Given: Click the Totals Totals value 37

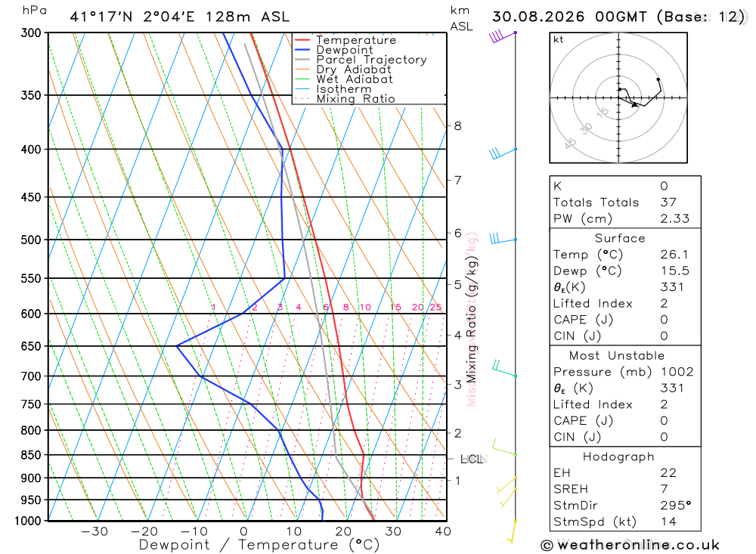Looking at the screenshot, I should pyautogui.click(x=669, y=203).
